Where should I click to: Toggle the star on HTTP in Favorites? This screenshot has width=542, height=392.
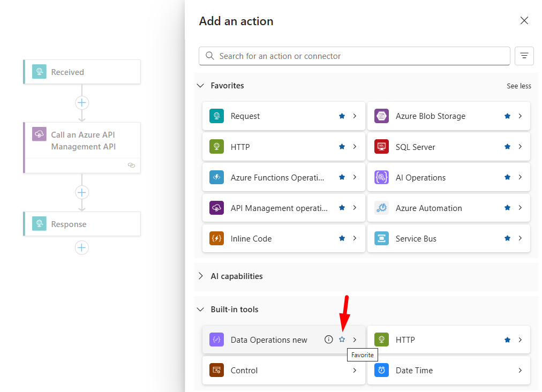tap(342, 147)
